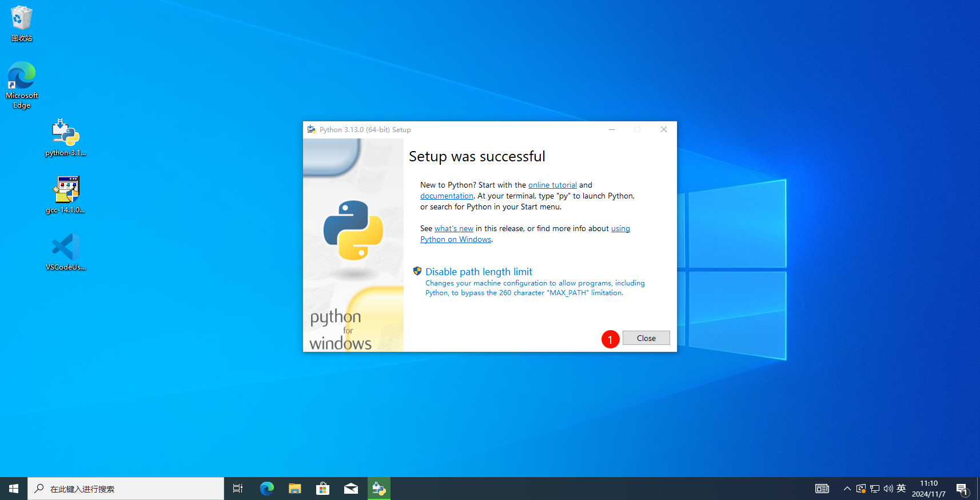Select the gcc-14.1.0 installer desktop icon
The width and height of the screenshot is (980, 500).
coord(65,195)
